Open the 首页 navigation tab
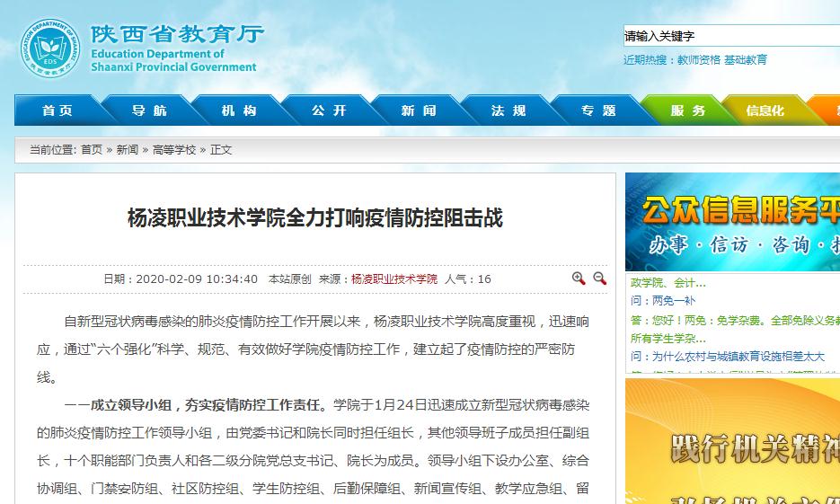The width and height of the screenshot is (840, 504). [x=57, y=111]
